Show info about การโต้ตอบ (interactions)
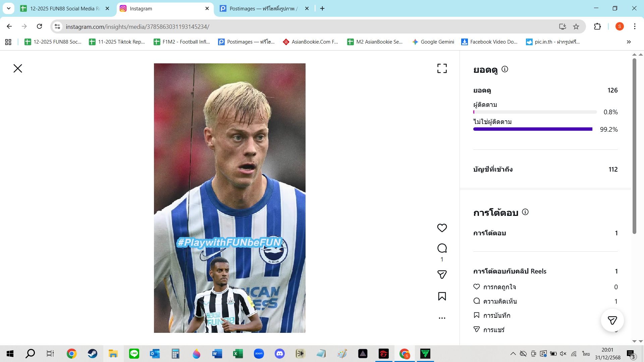This screenshot has width=644, height=362. tap(525, 212)
